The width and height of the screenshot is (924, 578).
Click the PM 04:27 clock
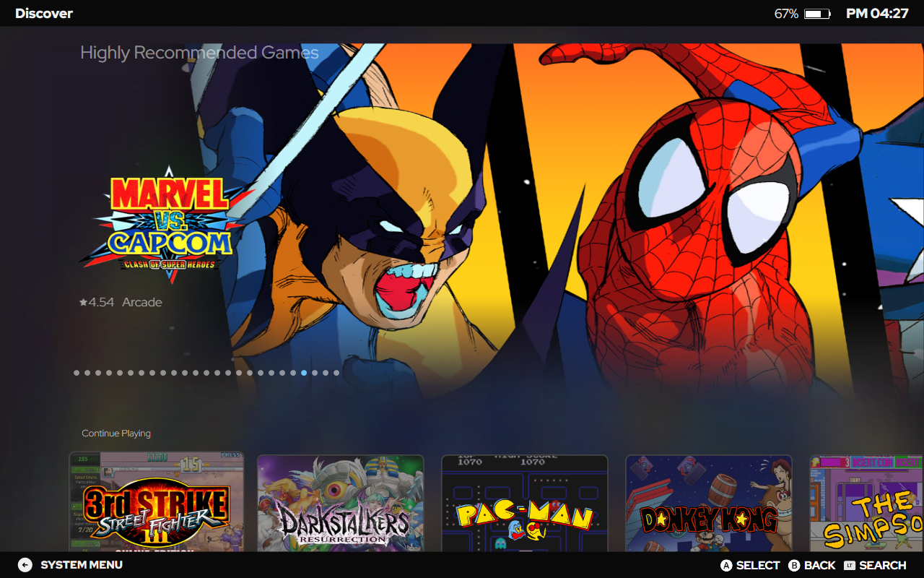click(x=877, y=14)
